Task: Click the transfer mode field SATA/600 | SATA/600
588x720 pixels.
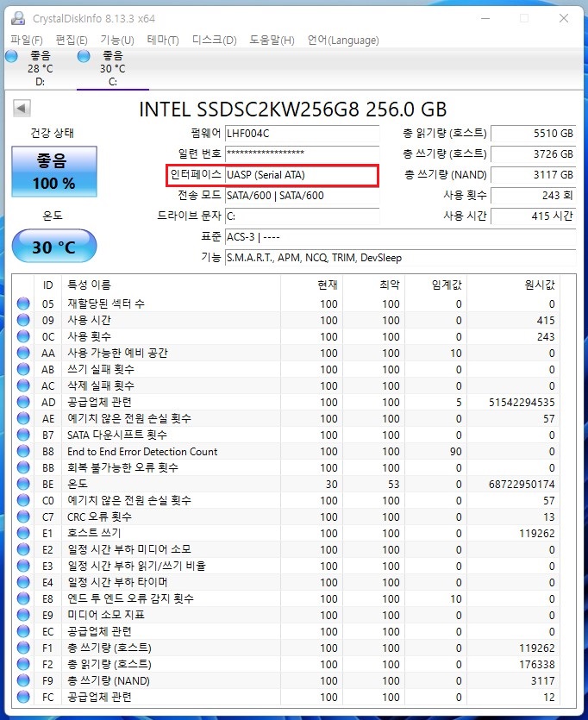Action: click(302, 196)
